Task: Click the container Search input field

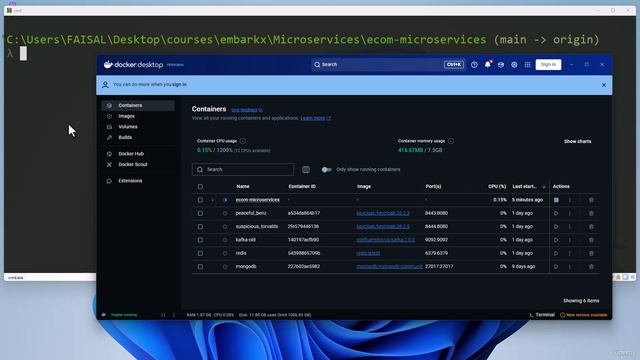Action: (x=243, y=169)
